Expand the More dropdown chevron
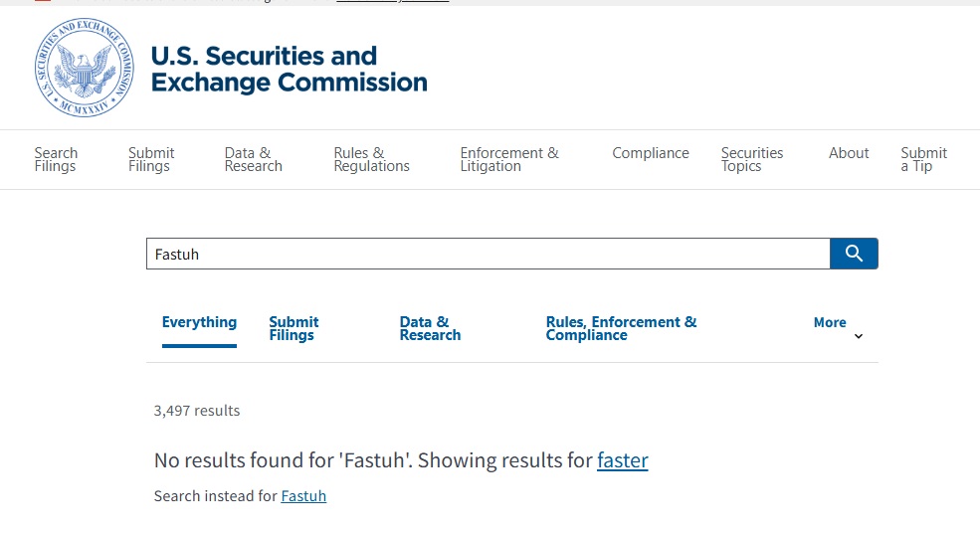The height and width of the screenshot is (534, 980). [x=859, y=336]
